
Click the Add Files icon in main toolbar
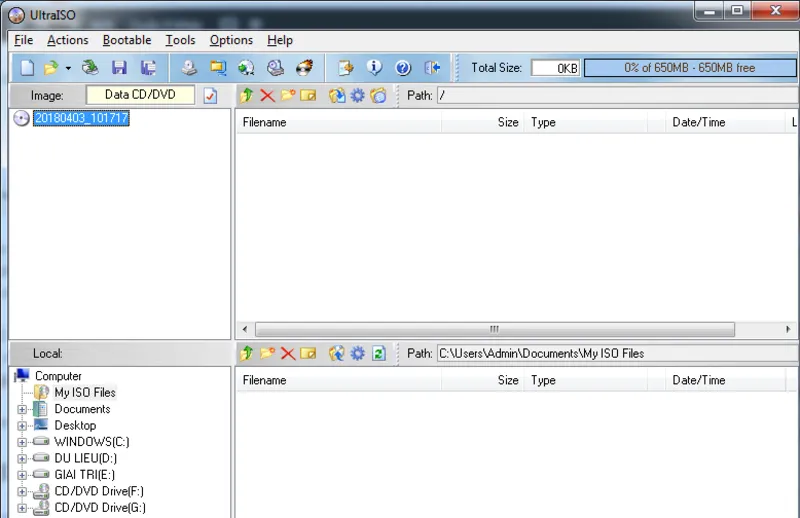click(345, 68)
